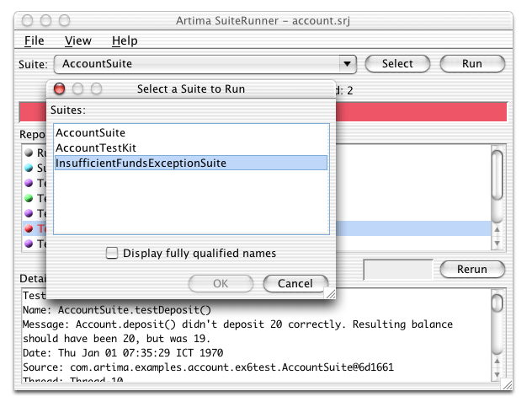Select AccountSuite in the Suites list
The image size is (532, 418).
point(191,133)
